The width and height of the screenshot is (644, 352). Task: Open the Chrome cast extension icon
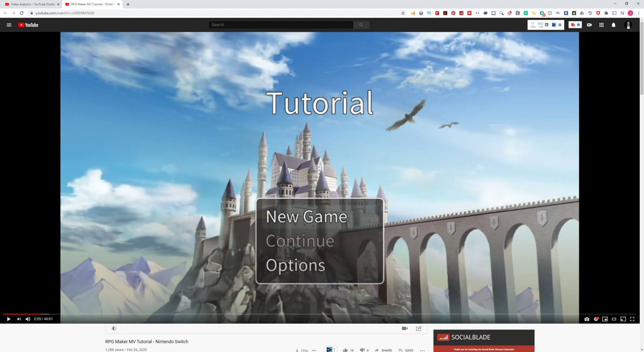pyautogui.click(x=614, y=13)
